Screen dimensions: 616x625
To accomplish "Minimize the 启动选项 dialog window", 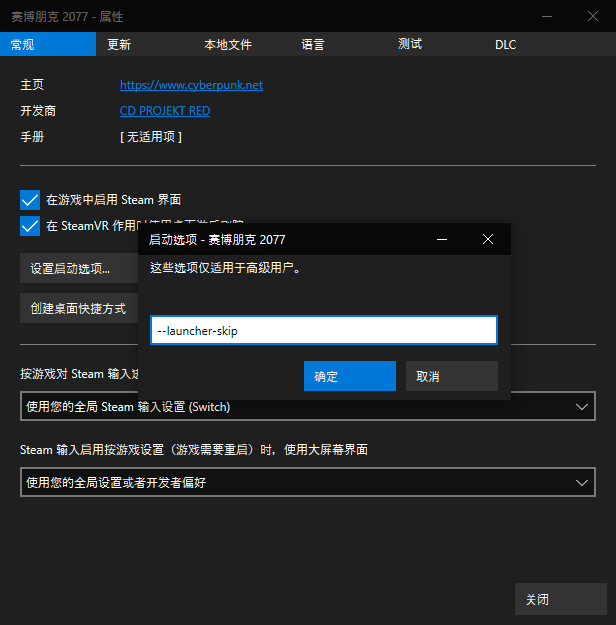I will (441, 240).
